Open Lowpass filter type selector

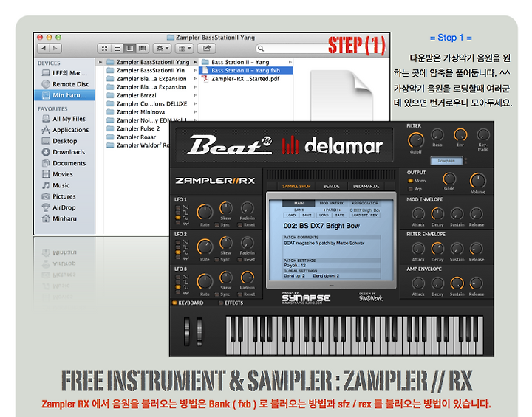click(x=446, y=161)
